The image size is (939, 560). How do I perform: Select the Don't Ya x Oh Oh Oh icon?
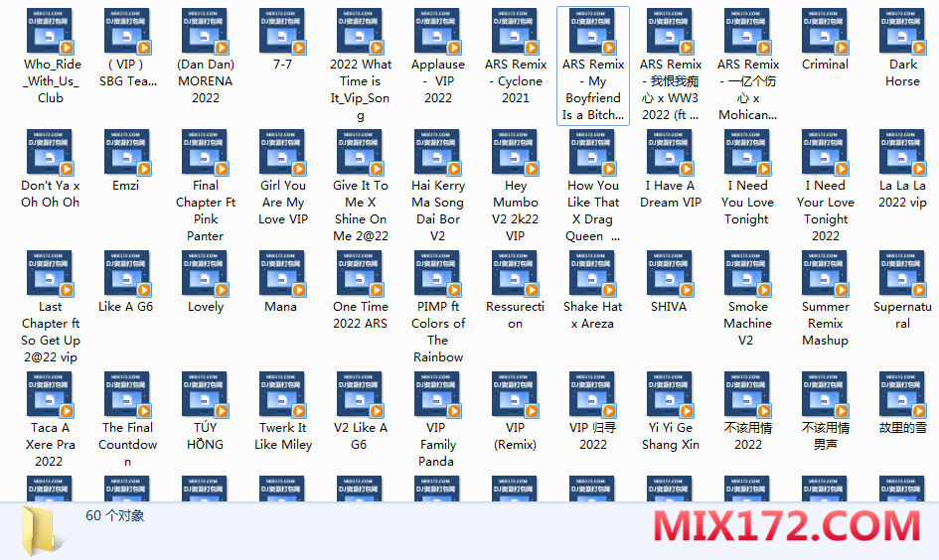[50, 153]
